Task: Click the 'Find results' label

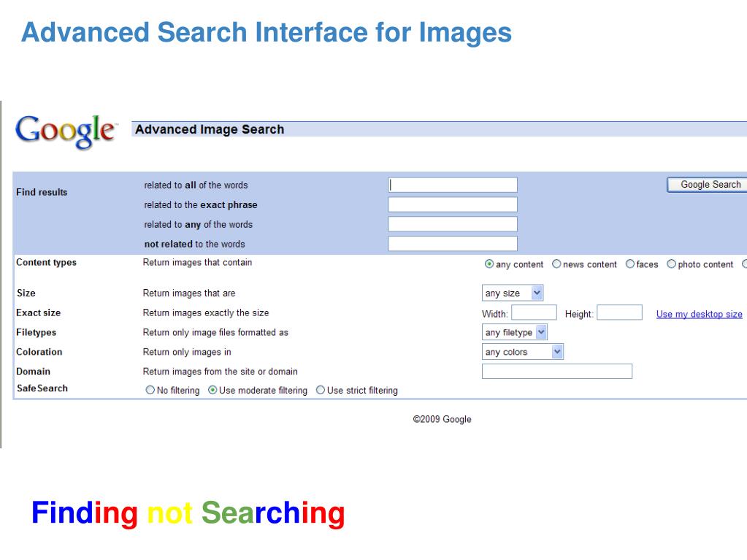Action: tap(42, 192)
